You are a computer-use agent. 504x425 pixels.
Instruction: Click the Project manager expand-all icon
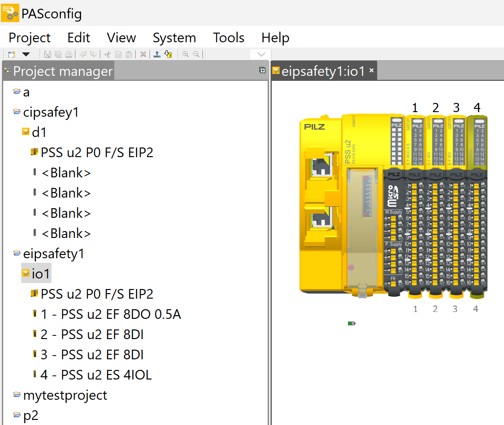(262, 70)
